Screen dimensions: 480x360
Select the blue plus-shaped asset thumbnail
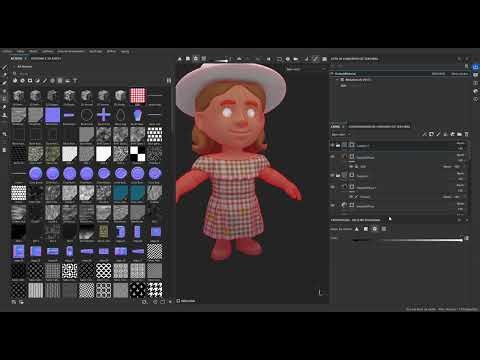[104, 115]
